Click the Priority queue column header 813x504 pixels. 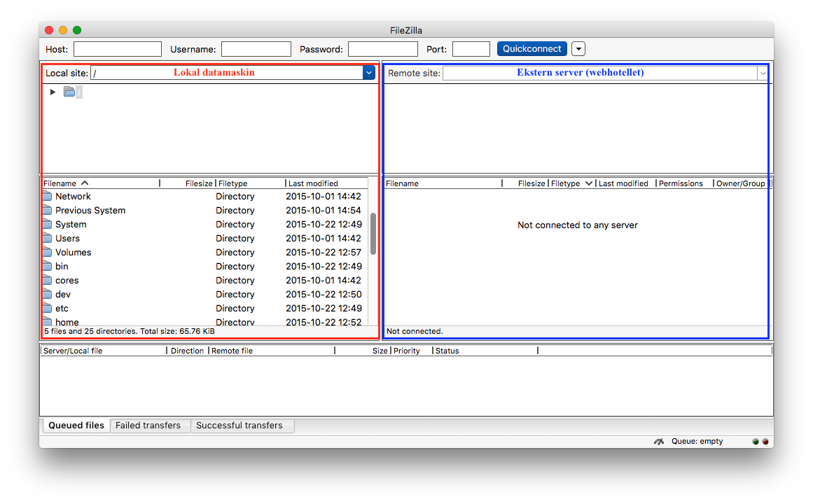411,351
